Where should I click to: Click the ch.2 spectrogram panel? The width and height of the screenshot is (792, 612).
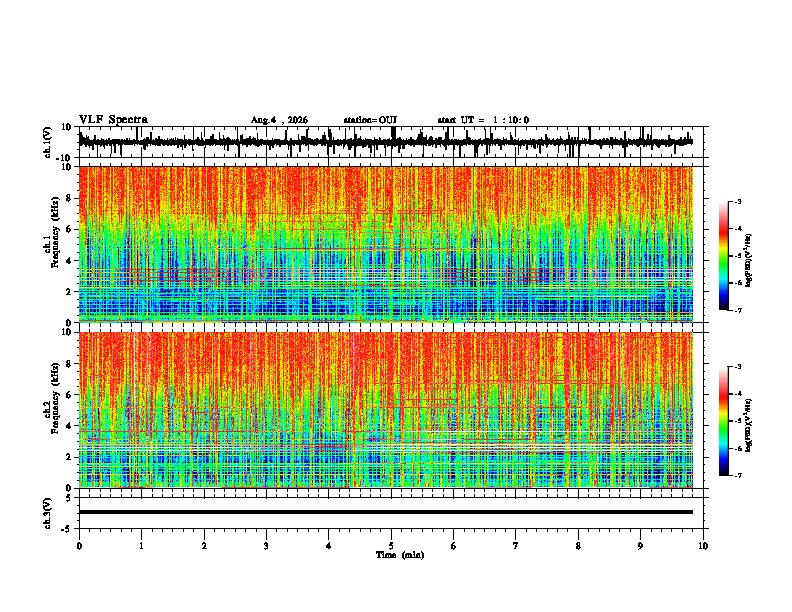[x=386, y=410]
